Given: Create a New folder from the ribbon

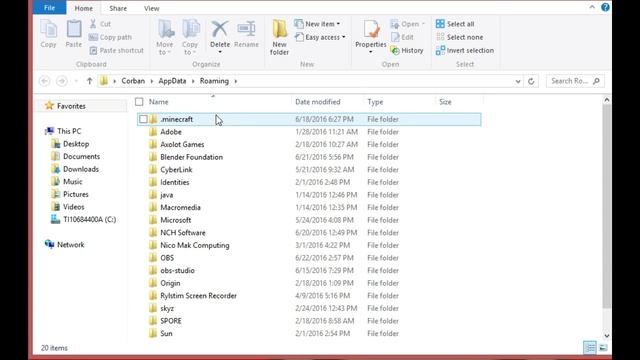Looking at the screenshot, I should click(279, 37).
